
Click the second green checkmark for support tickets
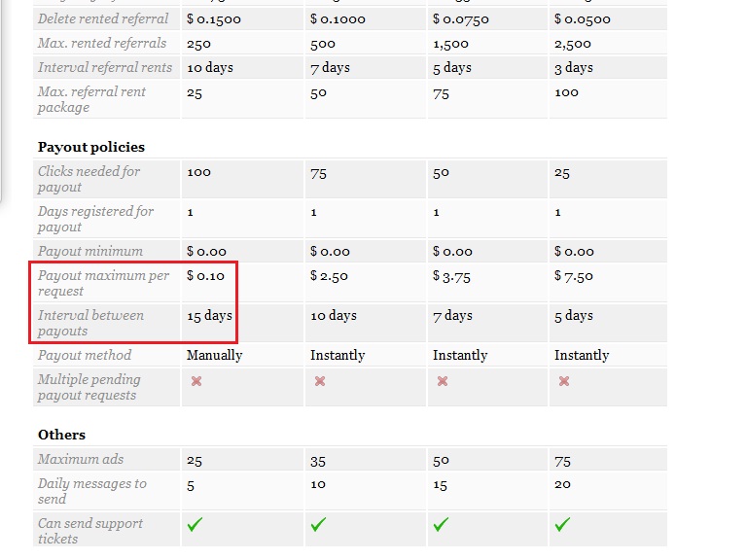coord(319,524)
